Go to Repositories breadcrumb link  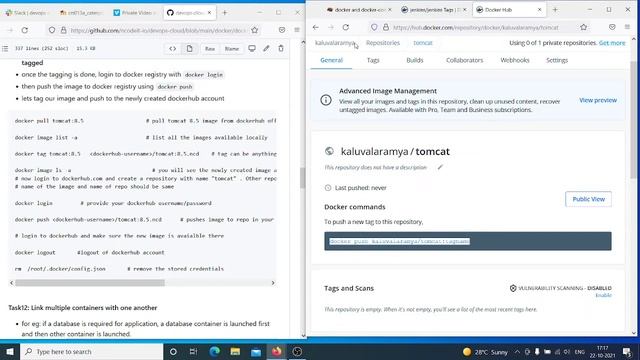(x=383, y=43)
